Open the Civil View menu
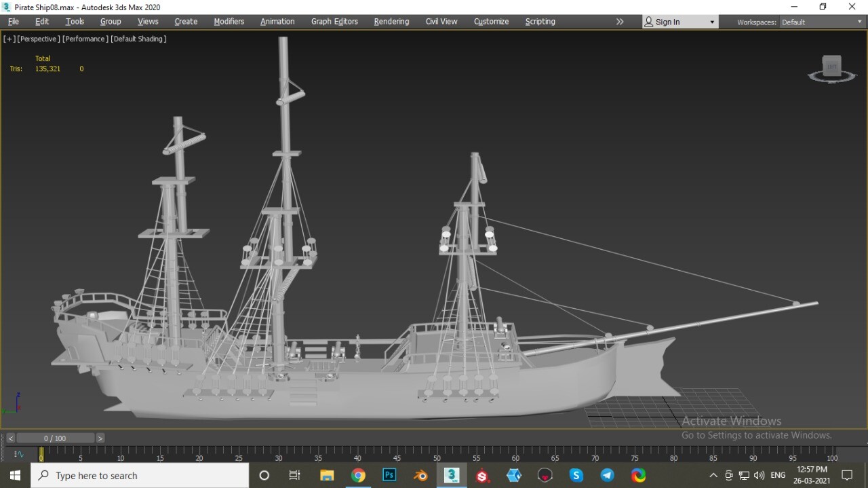 coord(441,22)
